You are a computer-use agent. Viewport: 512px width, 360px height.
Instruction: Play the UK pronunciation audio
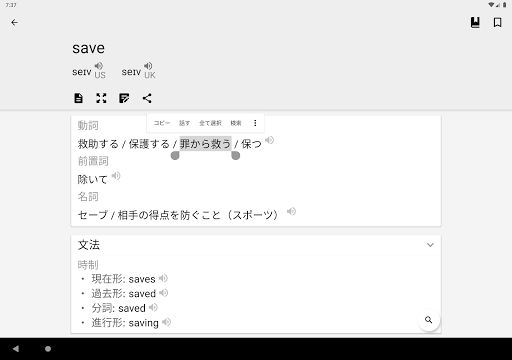click(x=148, y=66)
